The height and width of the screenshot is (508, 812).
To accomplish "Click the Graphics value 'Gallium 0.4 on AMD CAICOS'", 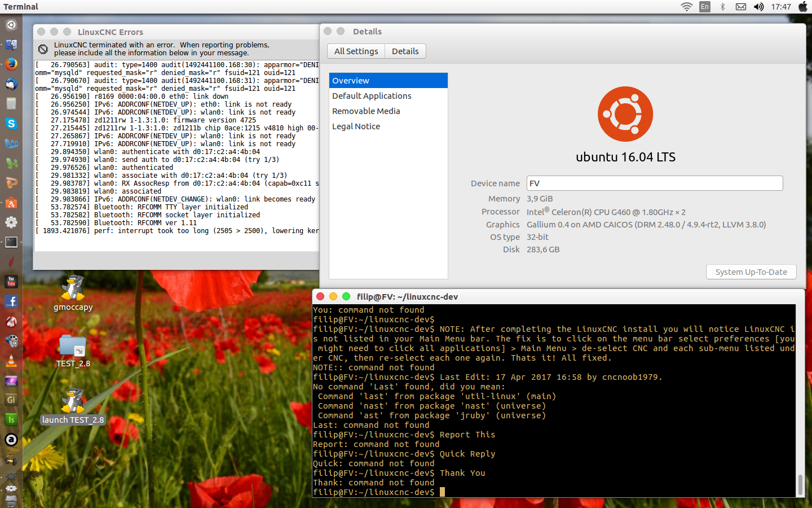I will point(580,225).
